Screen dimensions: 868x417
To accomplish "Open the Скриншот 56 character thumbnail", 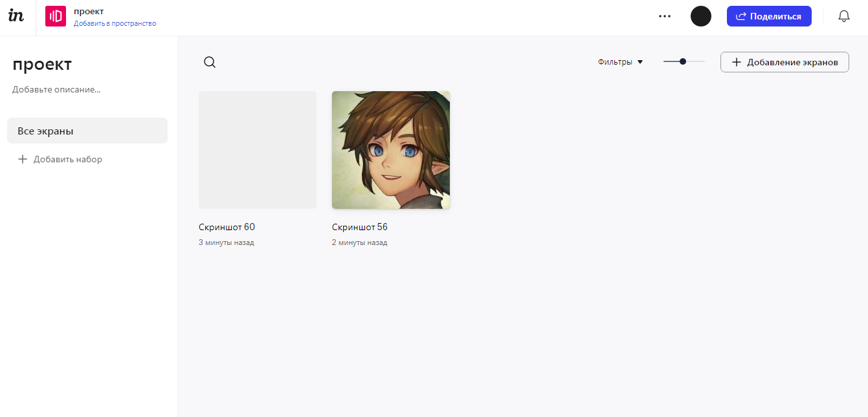I will [391, 150].
